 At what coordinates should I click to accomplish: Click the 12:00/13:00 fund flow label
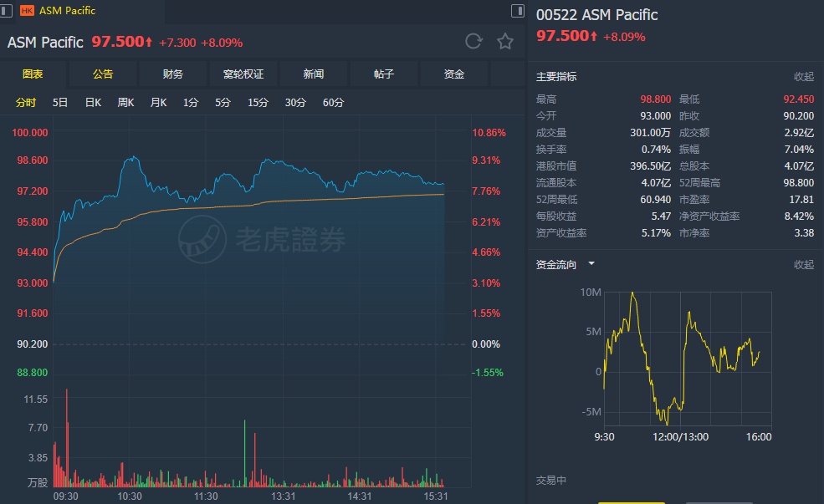[681, 437]
